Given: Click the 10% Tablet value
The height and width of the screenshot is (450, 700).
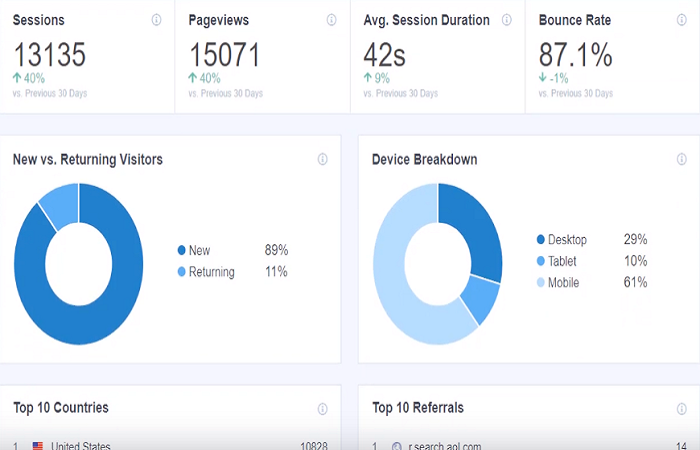Looking at the screenshot, I should coord(635,261).
